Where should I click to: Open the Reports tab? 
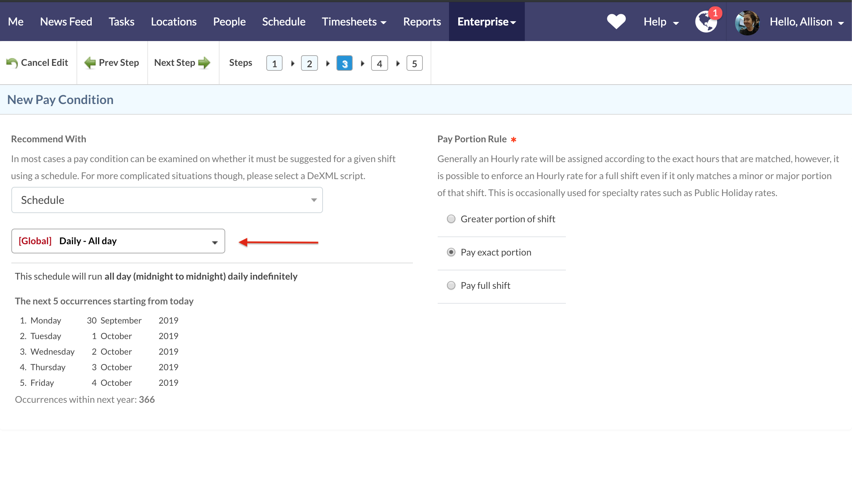click(x=422, y=22)
